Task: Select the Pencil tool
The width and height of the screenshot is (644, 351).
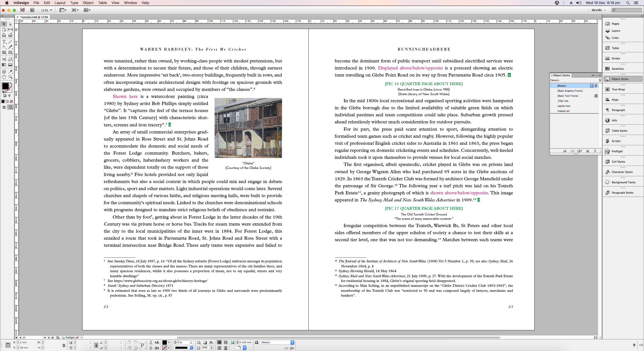Action: pyautogui.click(x=10, y=47)
